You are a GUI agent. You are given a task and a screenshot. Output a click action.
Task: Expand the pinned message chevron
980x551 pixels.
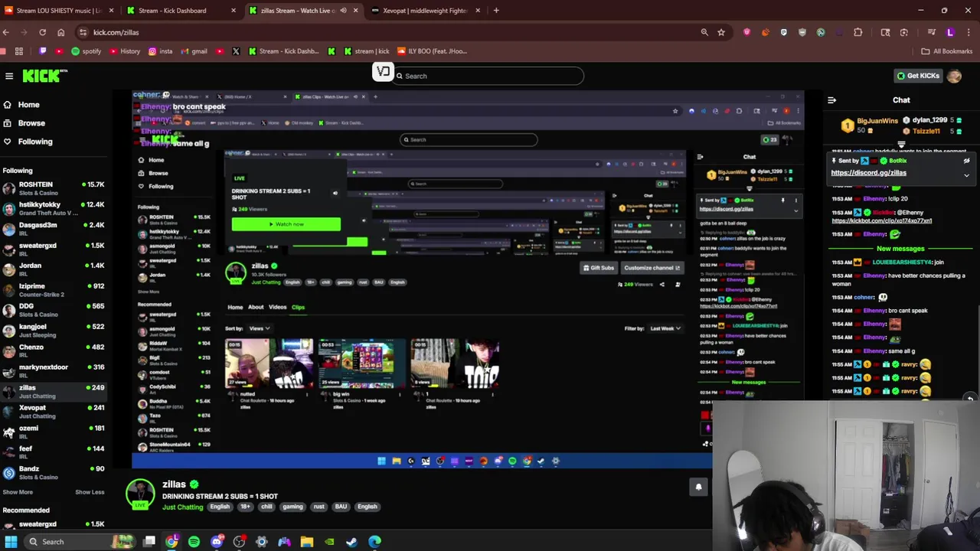pyautogui.click(x=966, y=176)
